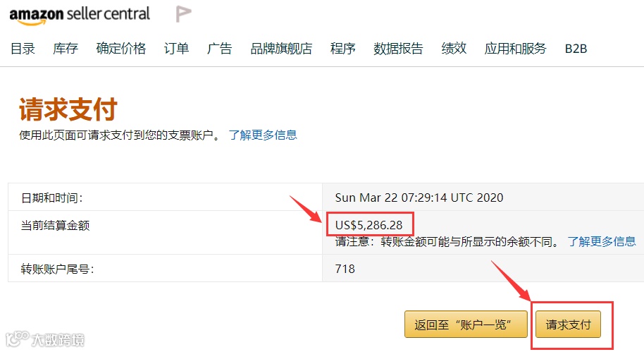Open the 库存 menu

(66, 49)
